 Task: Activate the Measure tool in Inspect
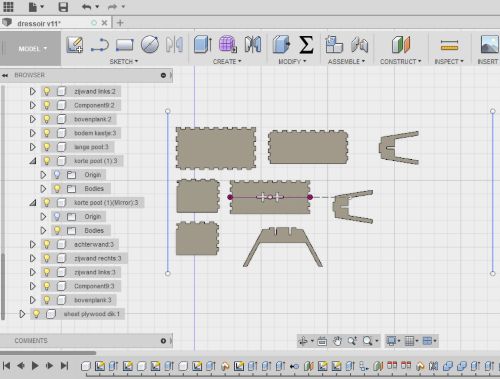click(449, 45)
